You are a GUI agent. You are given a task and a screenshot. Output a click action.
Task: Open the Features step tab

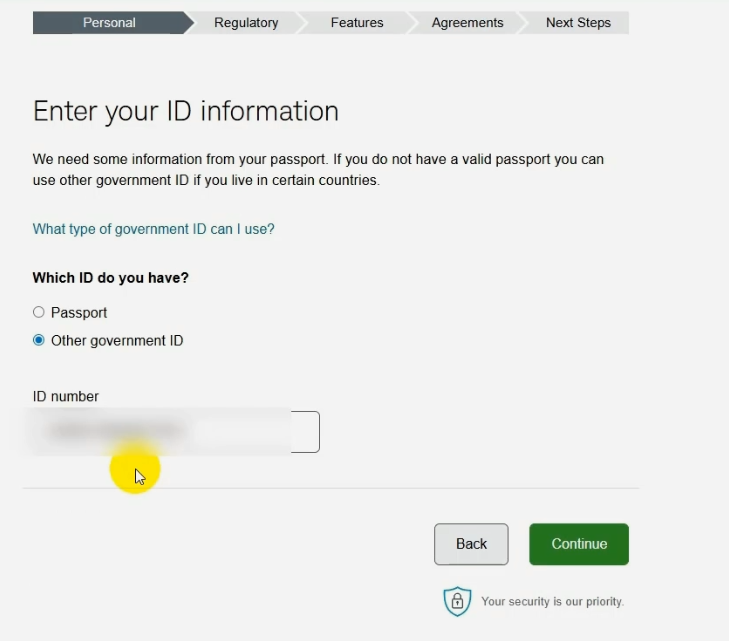[x=357, y=23]
